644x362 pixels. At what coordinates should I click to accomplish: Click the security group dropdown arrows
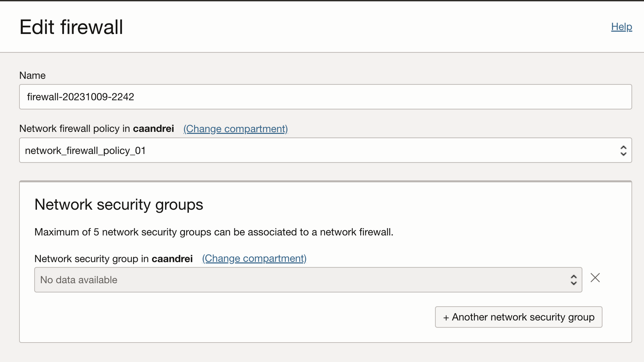point(574,280)
